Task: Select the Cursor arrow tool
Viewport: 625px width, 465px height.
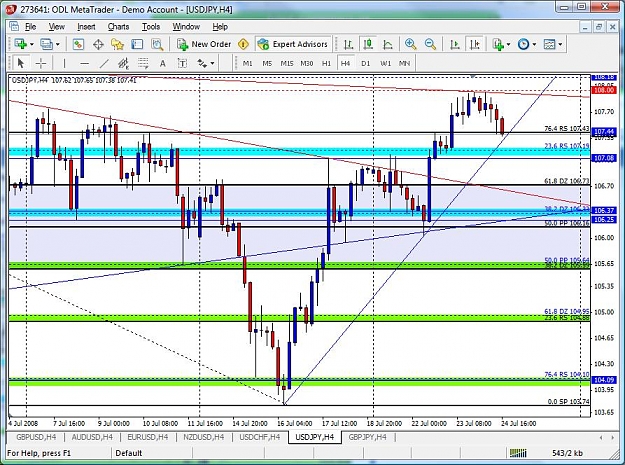Action: tap(20, 63)
